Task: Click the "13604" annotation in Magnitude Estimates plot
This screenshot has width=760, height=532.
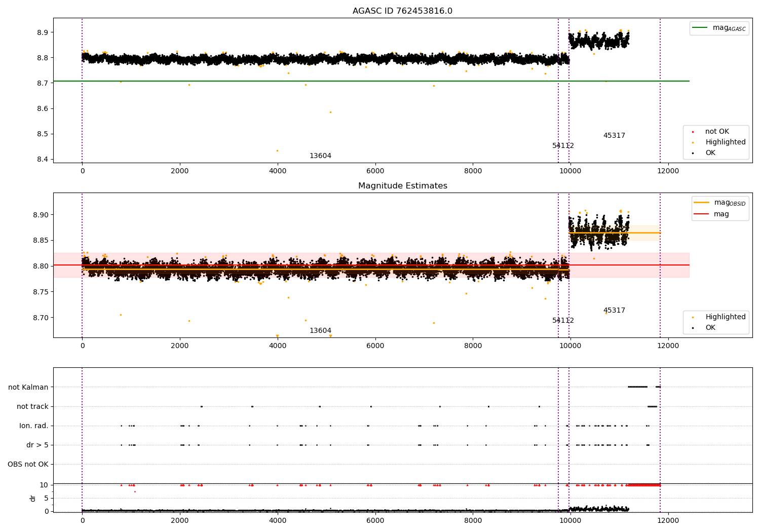Action: pos(320,331)
